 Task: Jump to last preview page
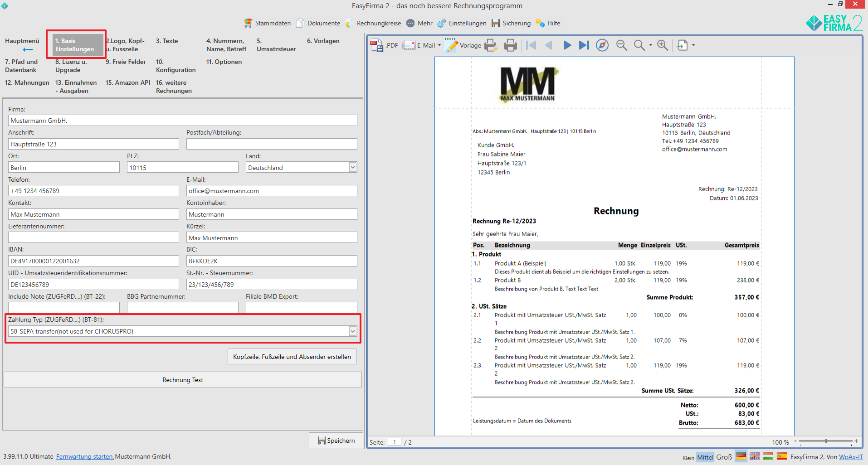[x=584, y=45]
